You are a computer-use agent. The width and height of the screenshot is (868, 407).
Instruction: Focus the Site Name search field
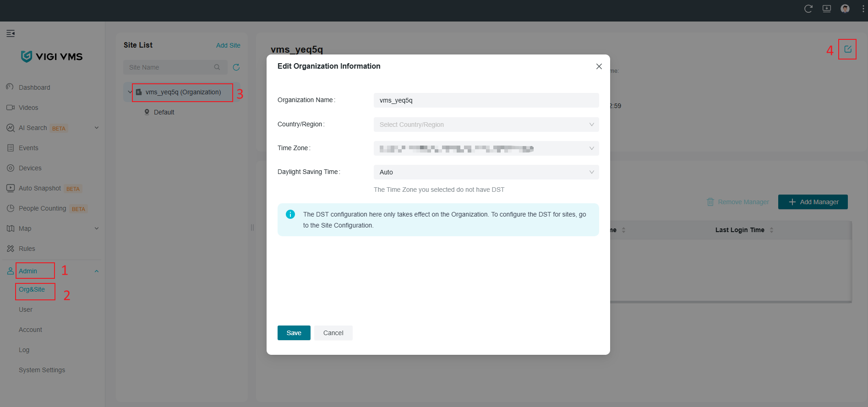(x=175, y=67)
